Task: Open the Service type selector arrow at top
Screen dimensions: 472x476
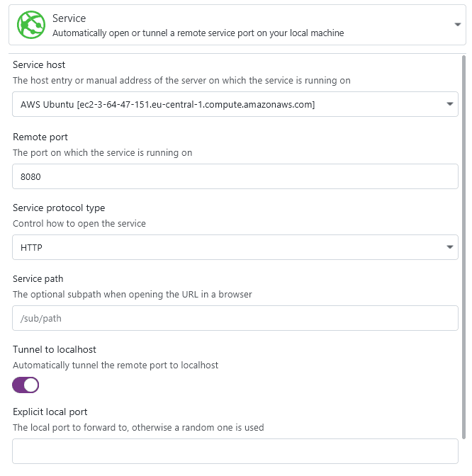Action: pyautogui.click(x=457, y=25)
